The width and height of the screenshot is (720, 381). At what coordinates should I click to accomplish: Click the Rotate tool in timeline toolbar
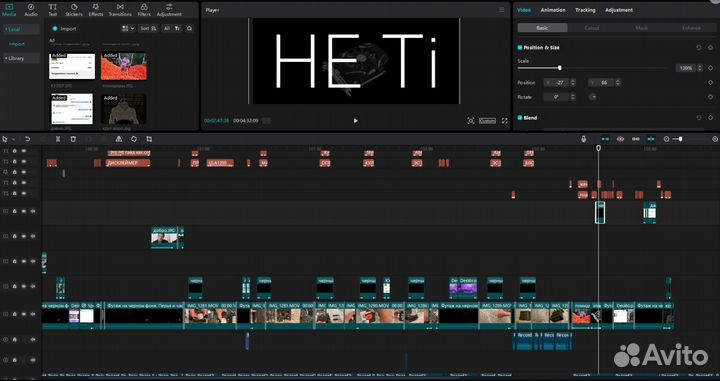pos(134,139)
